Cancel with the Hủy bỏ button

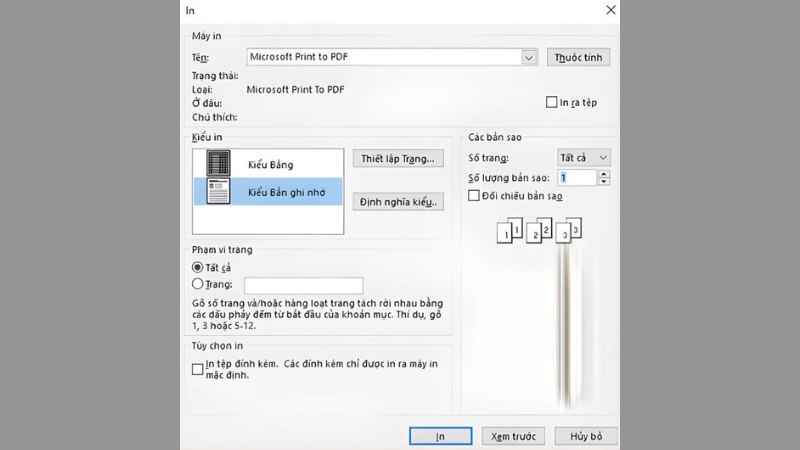[x=586, y=436]
